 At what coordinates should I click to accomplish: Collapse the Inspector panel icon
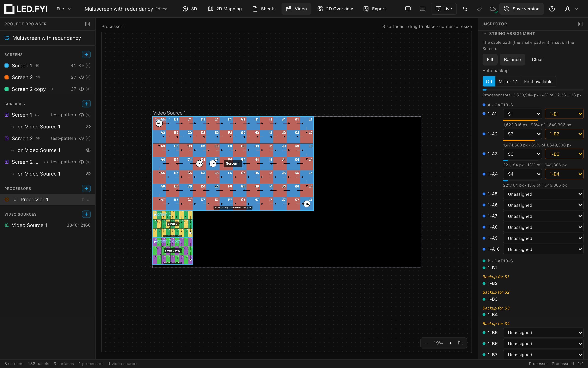pos(580,24)
